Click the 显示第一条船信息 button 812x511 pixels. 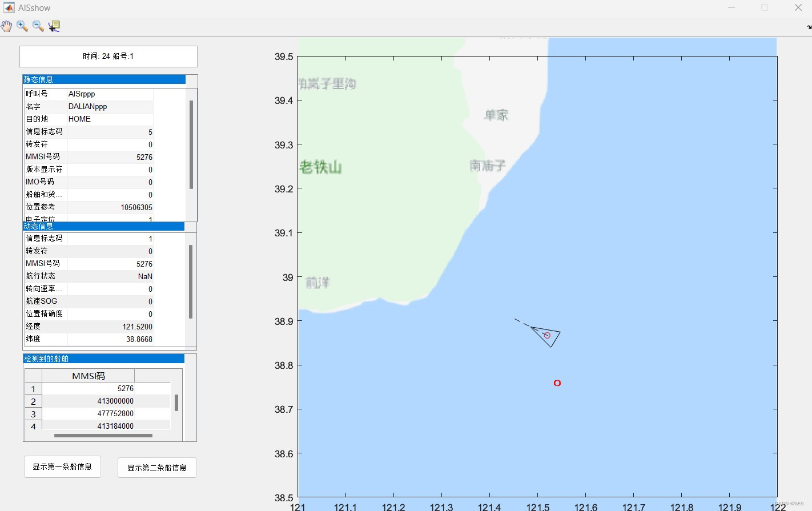pyautogui.click(x=62, y=466)
